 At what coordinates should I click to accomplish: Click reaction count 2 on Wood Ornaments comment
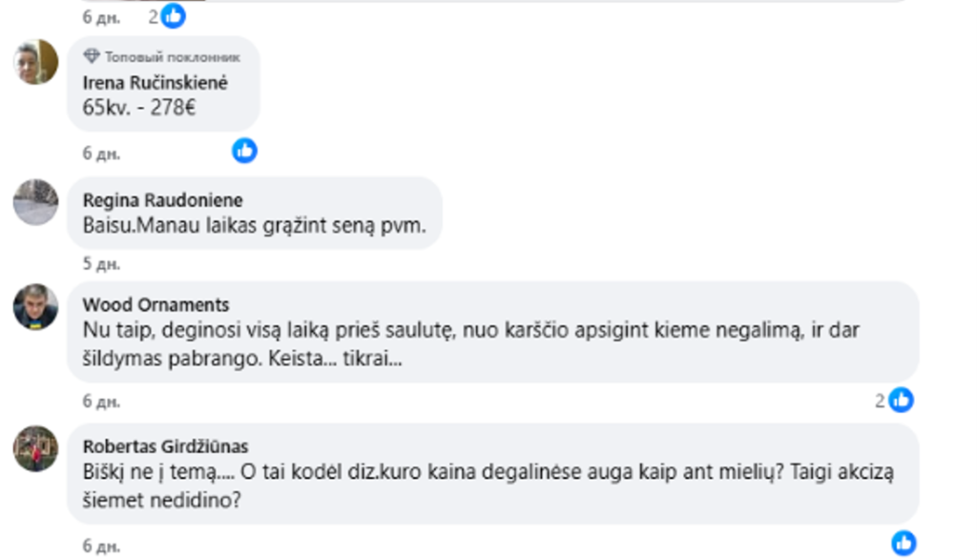pyautogui.click(x=880, y=402)
